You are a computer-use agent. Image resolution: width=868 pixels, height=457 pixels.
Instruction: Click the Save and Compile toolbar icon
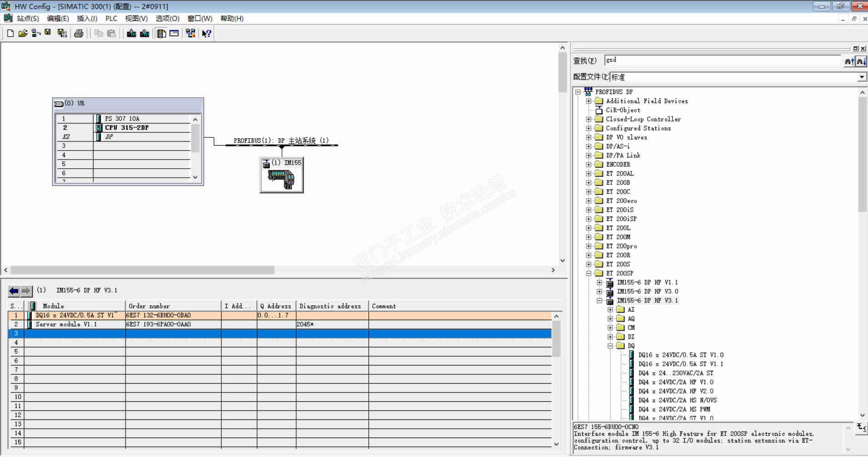62,33
